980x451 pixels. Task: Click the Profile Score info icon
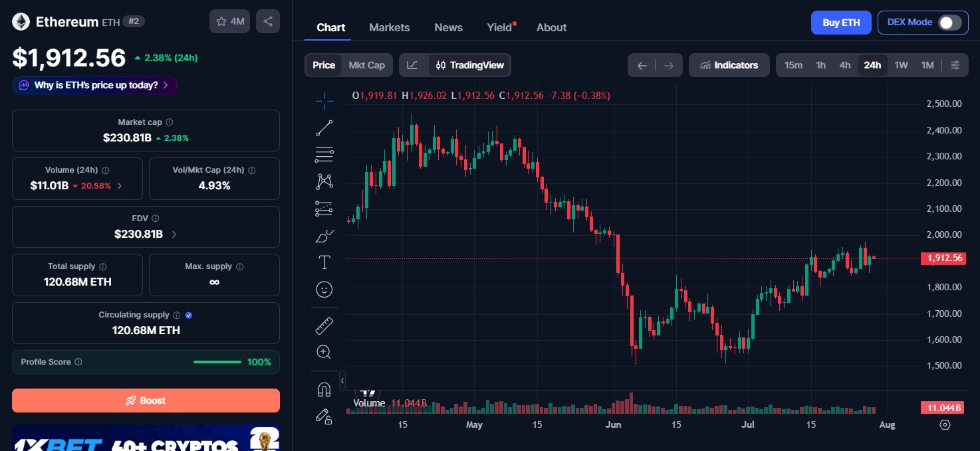[x=78, y=362]
